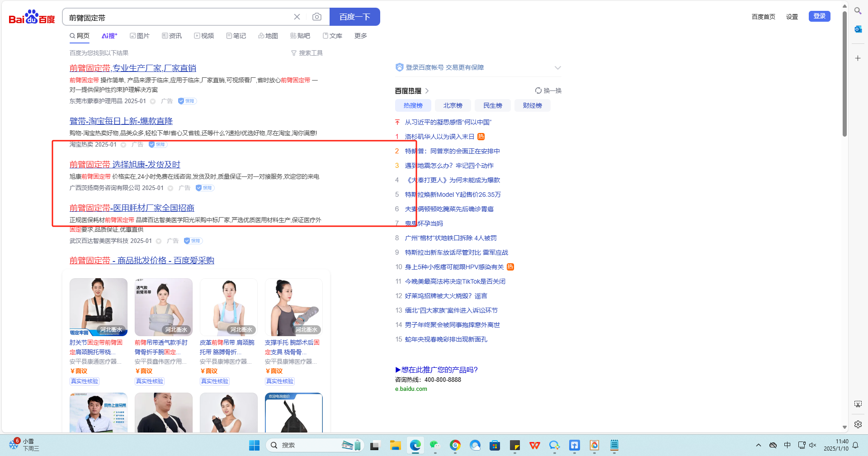This screenshot has width=868, height=456.
Task: Click Windows Start button
Action: coord(254,446)
